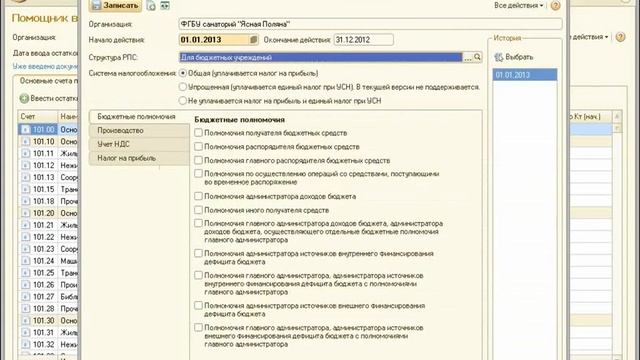Check Полномочия получателя бюджетных средств
Image resolution: width=640 pixels, height=360 pixels.
click(198, 133)
